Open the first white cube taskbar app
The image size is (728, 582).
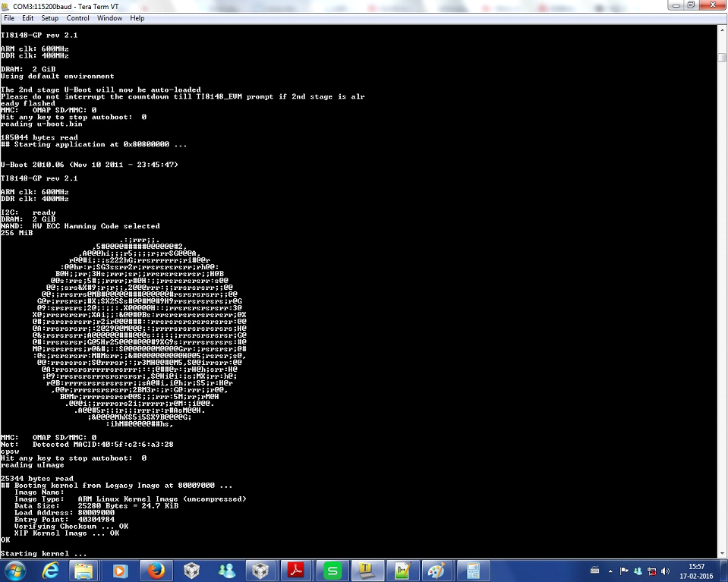(191, 571)
